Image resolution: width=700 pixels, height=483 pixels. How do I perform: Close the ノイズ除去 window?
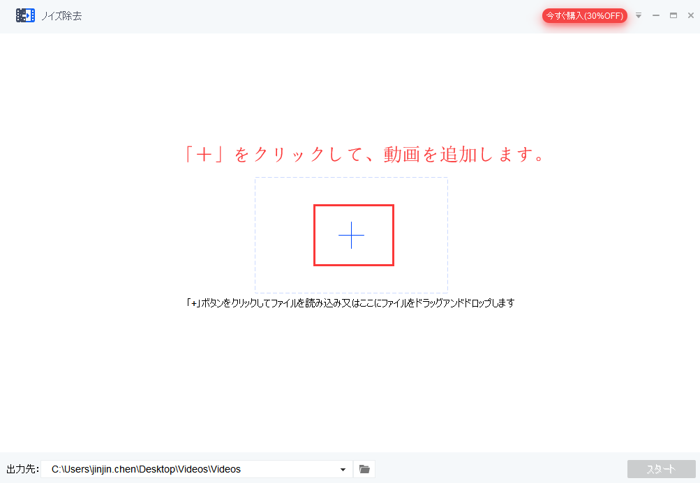pos(691,16)
